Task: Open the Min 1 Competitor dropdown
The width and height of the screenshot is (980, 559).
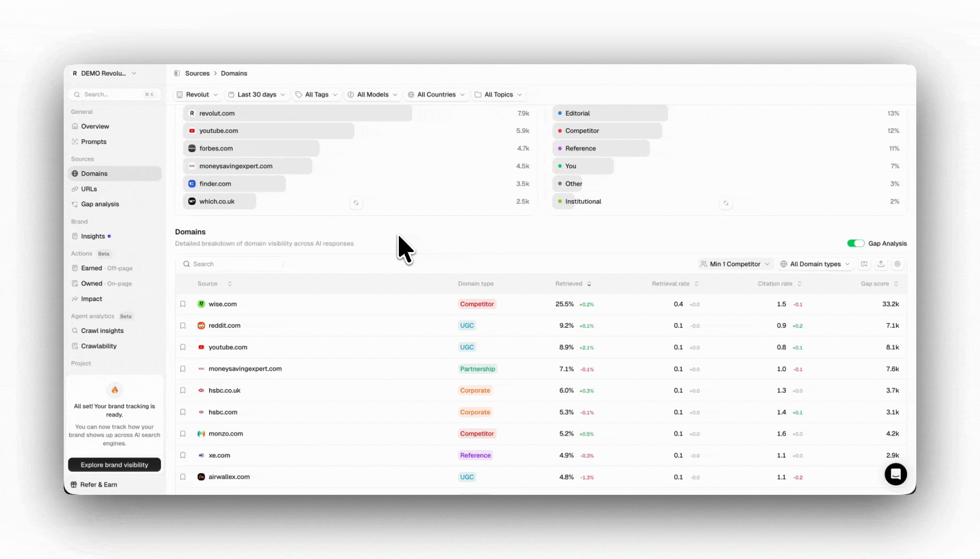Action: 735,264
